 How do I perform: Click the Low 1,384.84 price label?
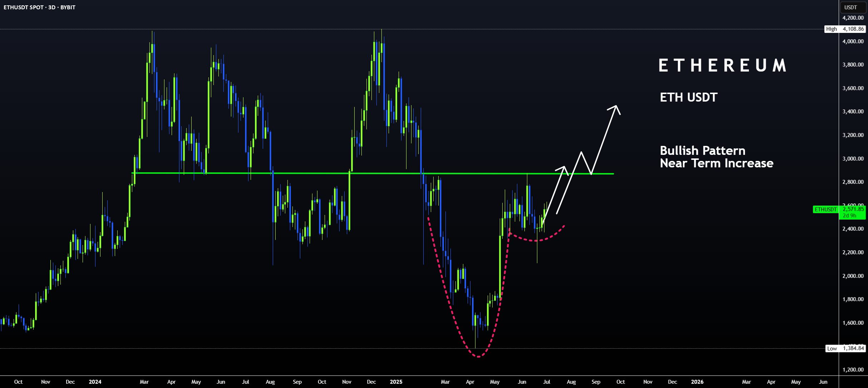845,348
